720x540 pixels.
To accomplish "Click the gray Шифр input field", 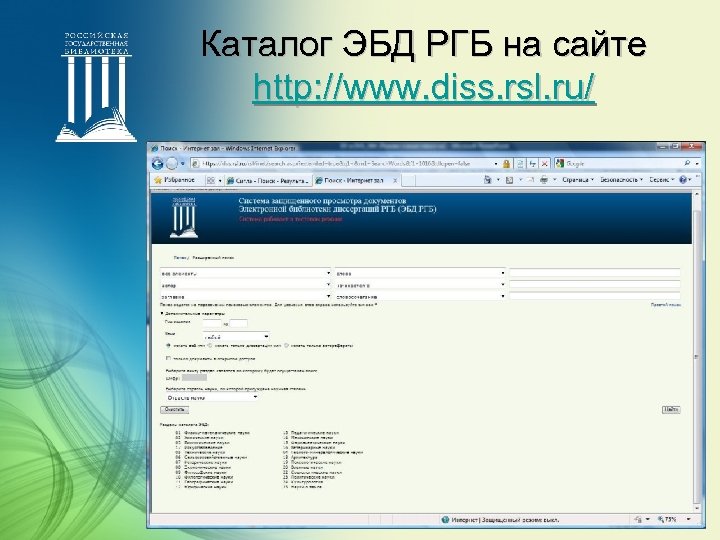I will [194, 377].
